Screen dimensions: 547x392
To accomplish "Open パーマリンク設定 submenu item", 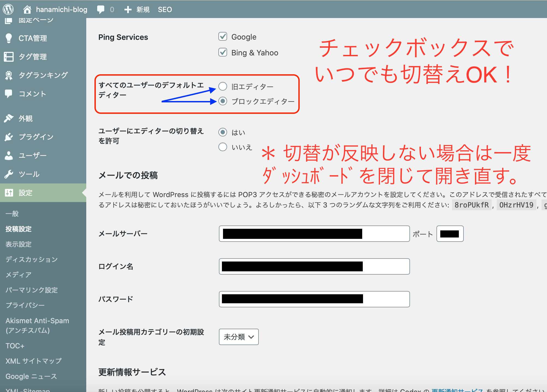I will pyautogui.click(x=32, y=290).
